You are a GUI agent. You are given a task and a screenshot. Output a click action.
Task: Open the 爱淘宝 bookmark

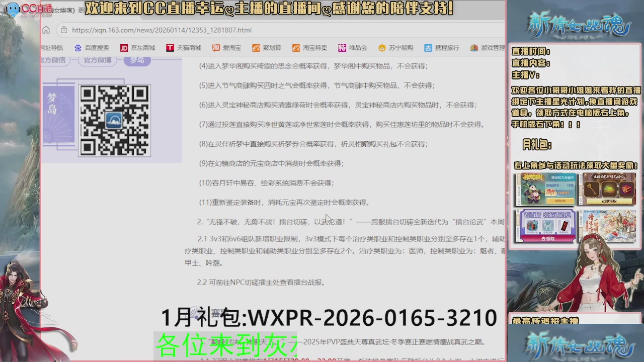pyautogui.click(x=232, y=48)
